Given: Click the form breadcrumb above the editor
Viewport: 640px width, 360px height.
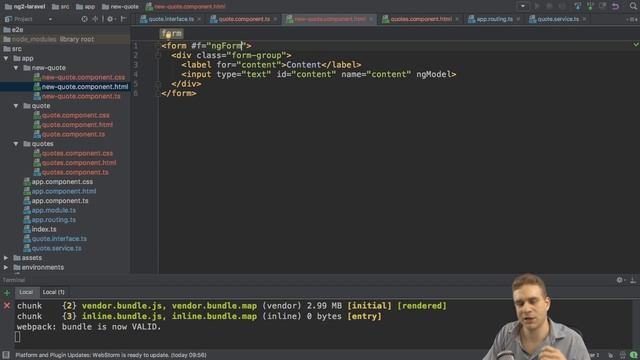Looking at the screenshot, I should pos(171,33).
